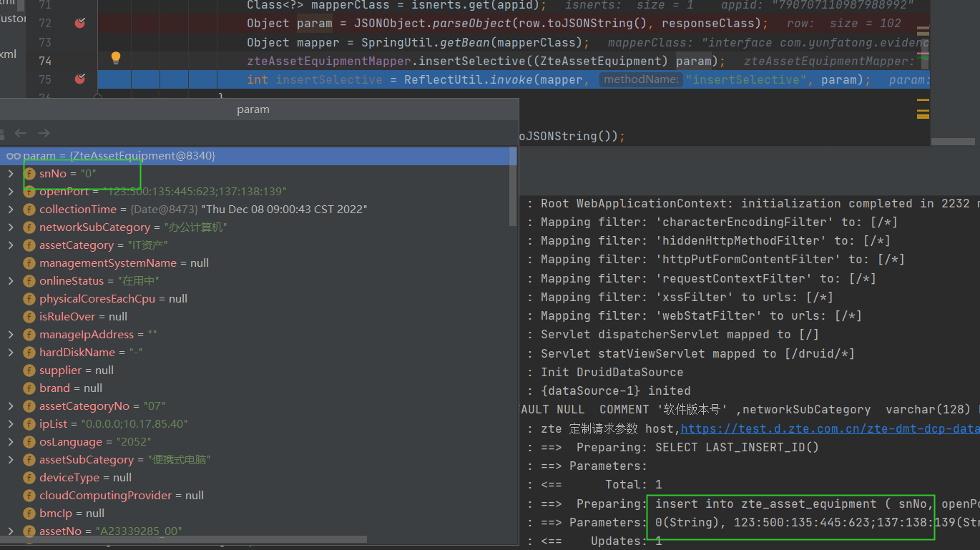Click the field icon next to ipList
The width and height of the screenshot is (980, 550).
pos(29,424)
